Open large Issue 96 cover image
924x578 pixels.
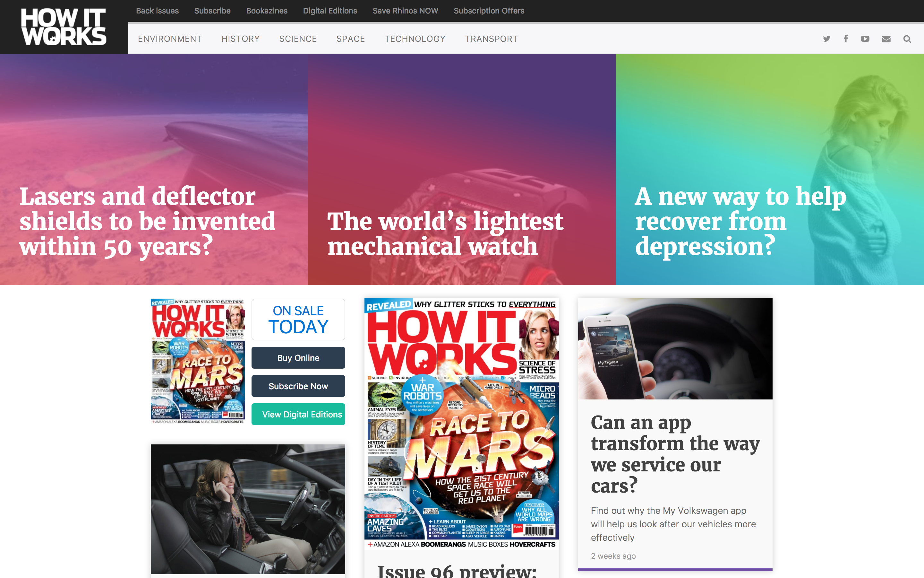coord(462,423)
